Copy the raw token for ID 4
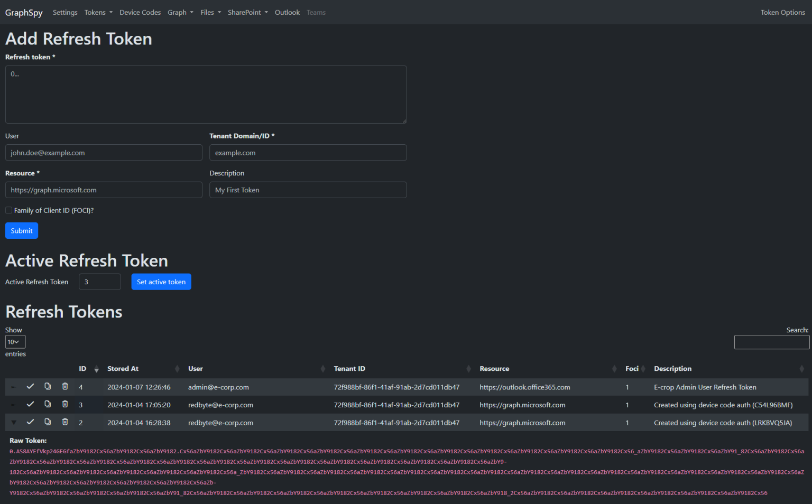 pos(48,386)
